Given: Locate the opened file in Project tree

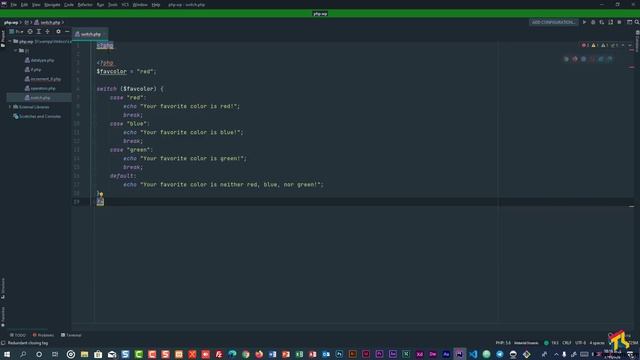Looking at the screenshot, I should pos(30,31).
